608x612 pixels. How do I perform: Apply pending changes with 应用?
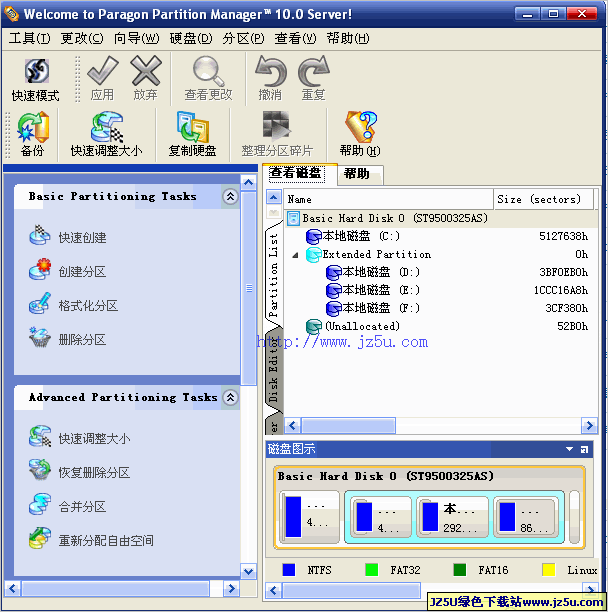pyautogui.click(x=102, y=80)
